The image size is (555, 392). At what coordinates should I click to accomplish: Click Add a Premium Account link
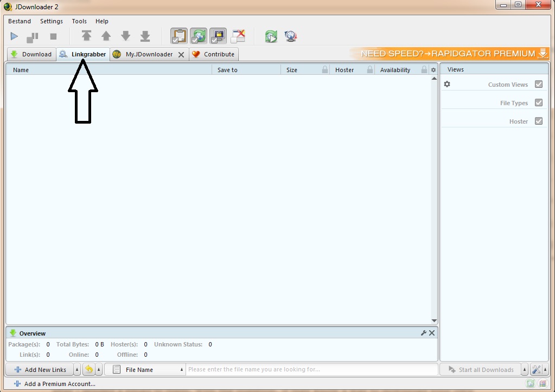(x=55, y=384)
